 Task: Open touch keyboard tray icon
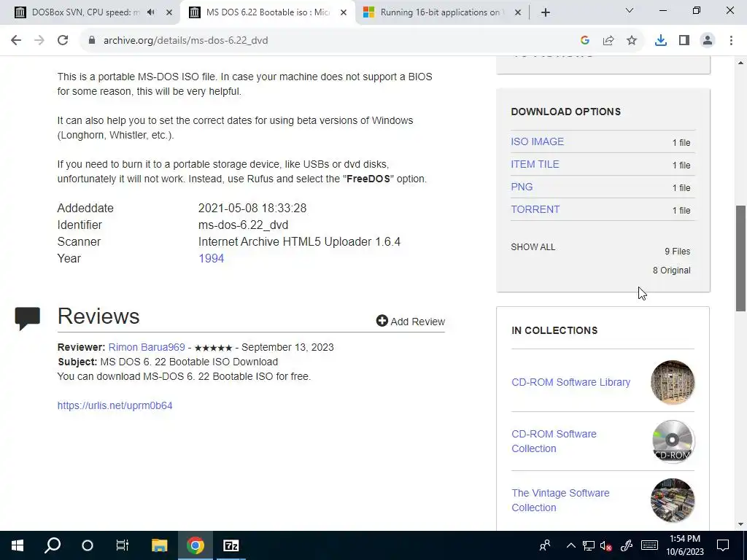coord(649,545)
